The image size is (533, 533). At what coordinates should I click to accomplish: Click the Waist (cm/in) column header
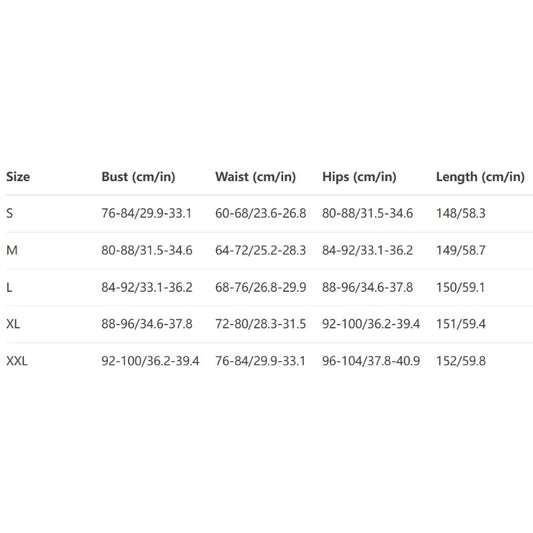(x=256, y=177)
